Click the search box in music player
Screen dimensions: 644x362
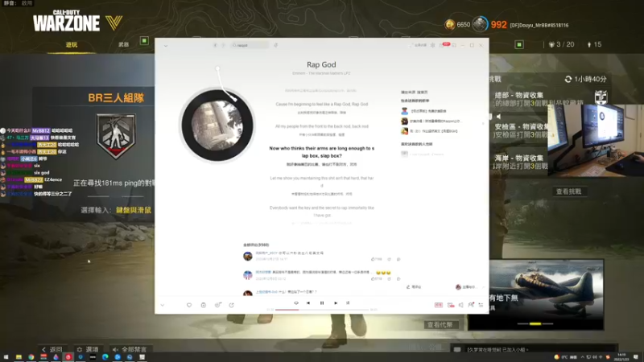pyautogui.click(x=250, y=45)
